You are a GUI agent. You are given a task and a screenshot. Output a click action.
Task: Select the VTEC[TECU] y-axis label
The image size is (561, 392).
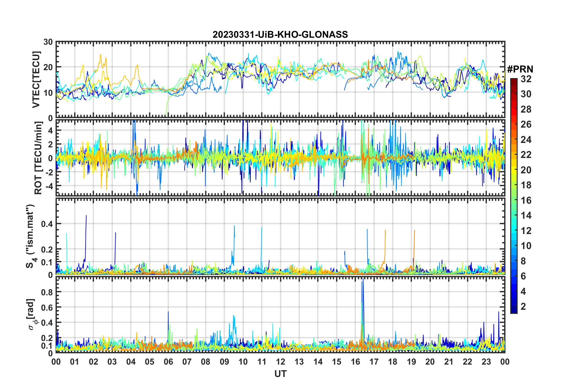point(36,80)
